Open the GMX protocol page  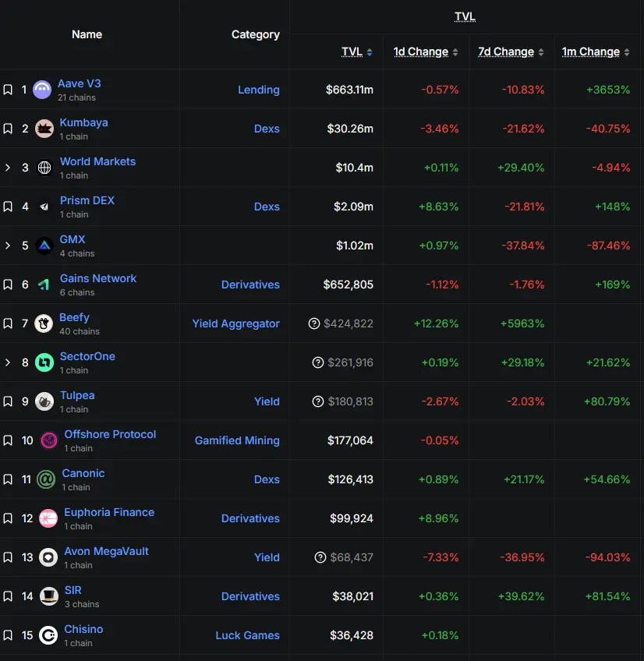click(x=73, y=239)
